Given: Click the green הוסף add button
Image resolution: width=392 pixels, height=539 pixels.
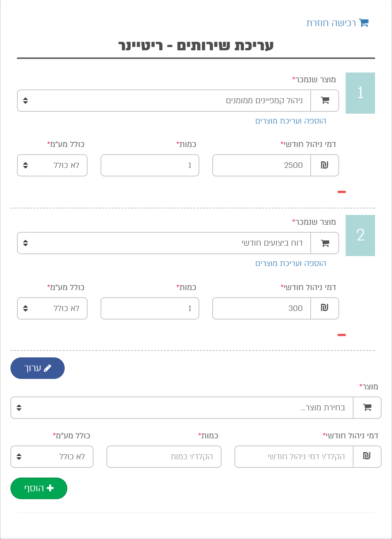Looking at the screenshot, I should pos(39,488).
